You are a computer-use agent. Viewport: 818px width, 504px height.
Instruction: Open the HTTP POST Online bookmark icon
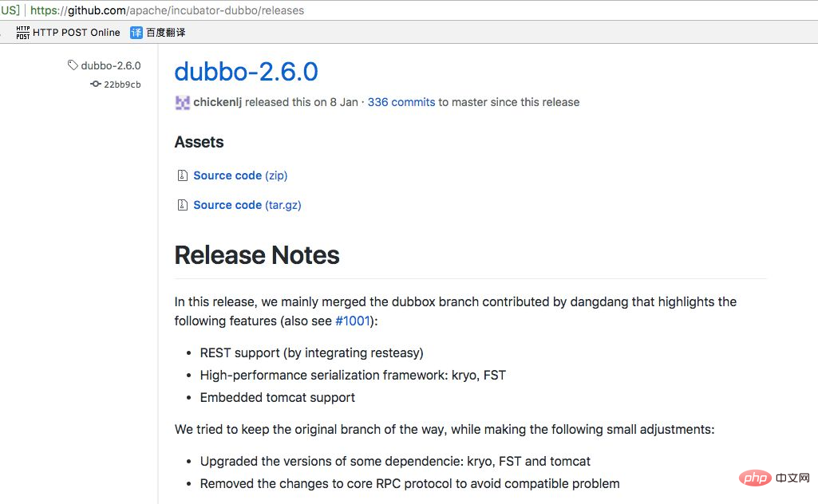click(23, 33)
